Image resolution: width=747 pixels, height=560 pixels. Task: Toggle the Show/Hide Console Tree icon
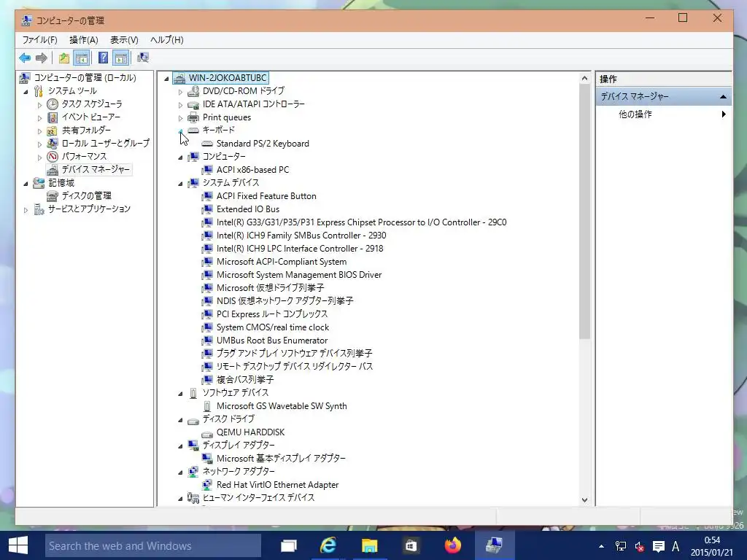pos(82,58)
